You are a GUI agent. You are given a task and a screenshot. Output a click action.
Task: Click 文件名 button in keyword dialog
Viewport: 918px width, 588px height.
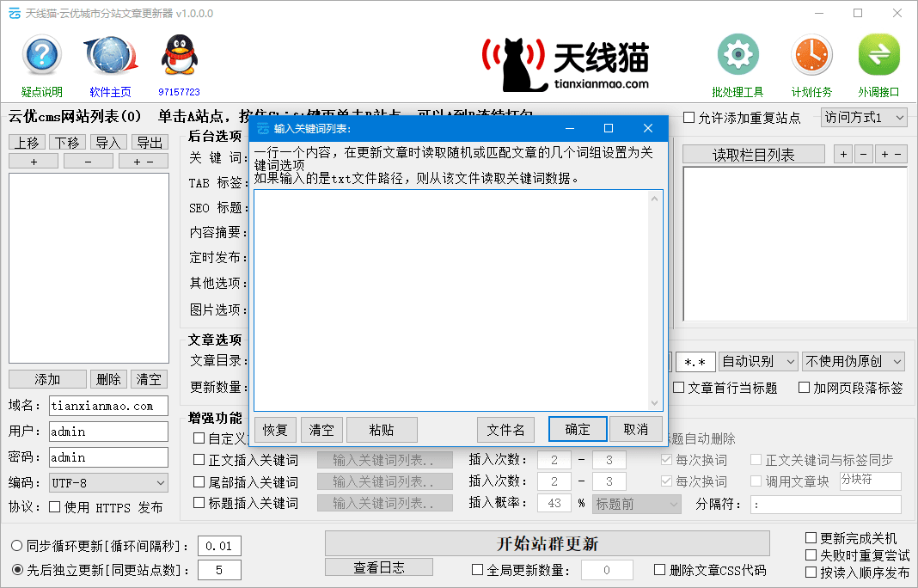(x=505, y=430)
